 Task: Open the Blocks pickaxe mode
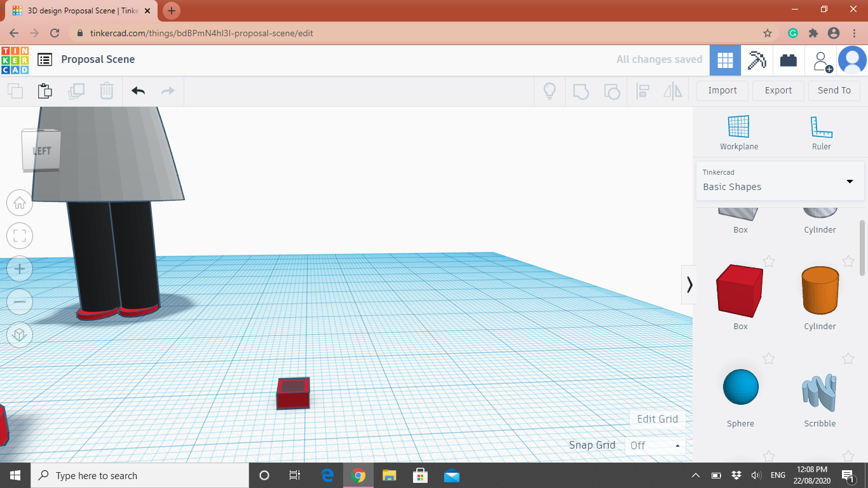pyautogui.click(x=757, y=60)
